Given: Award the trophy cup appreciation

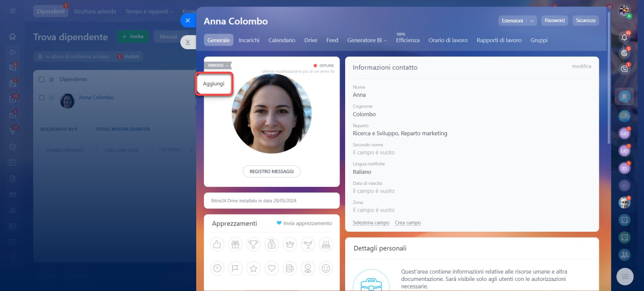Looking at the screenshot, I should 254,244.
